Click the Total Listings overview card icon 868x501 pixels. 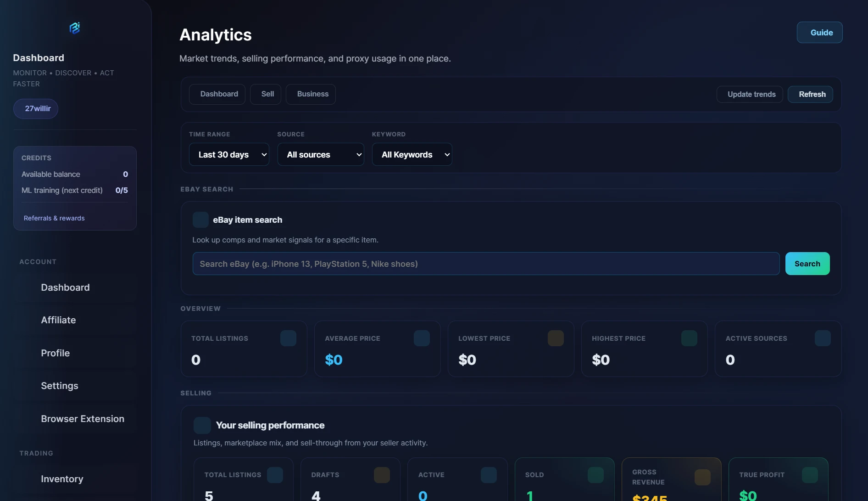point(288,338)
